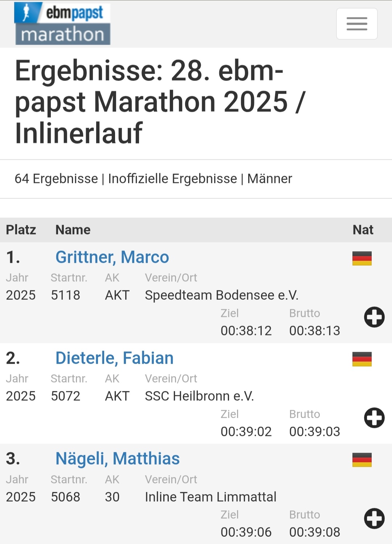Click Grittner's Ziel time 00:38:12
The image size is (392, 544).
click(x=246, y=331)
